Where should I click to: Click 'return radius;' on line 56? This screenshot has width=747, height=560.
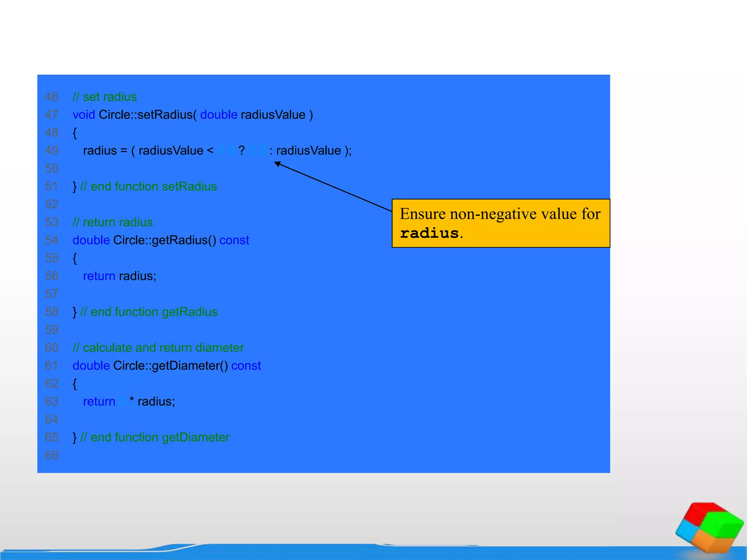point(119,276)
